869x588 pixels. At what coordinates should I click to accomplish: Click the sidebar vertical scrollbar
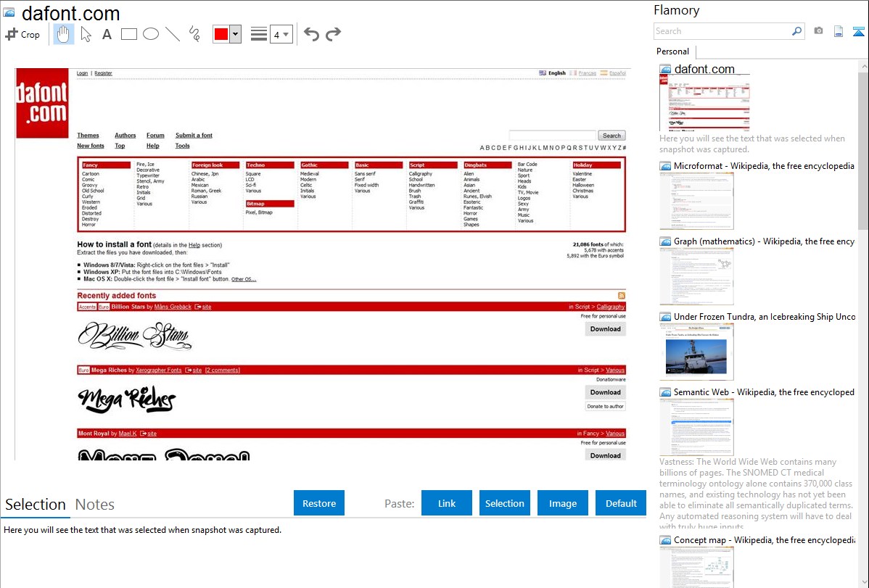(x=863, y=149)
